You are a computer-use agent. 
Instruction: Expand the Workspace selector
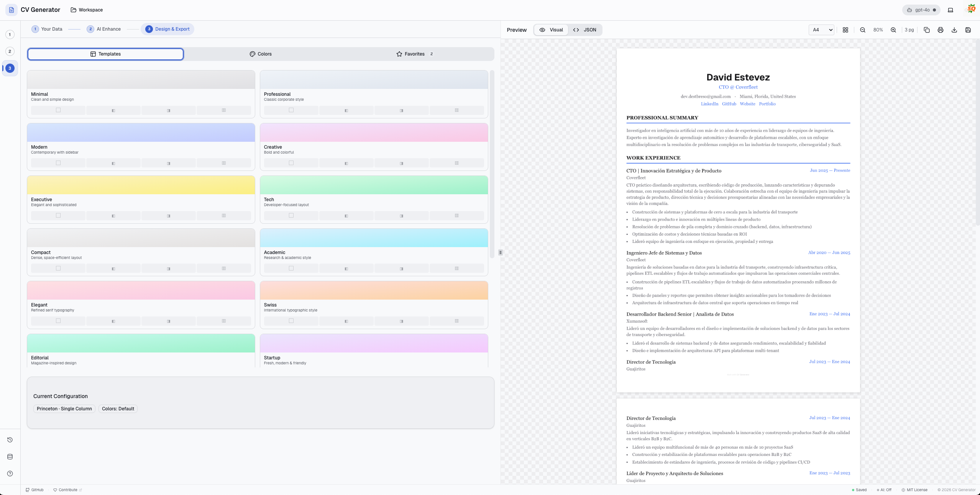point(87,10)
